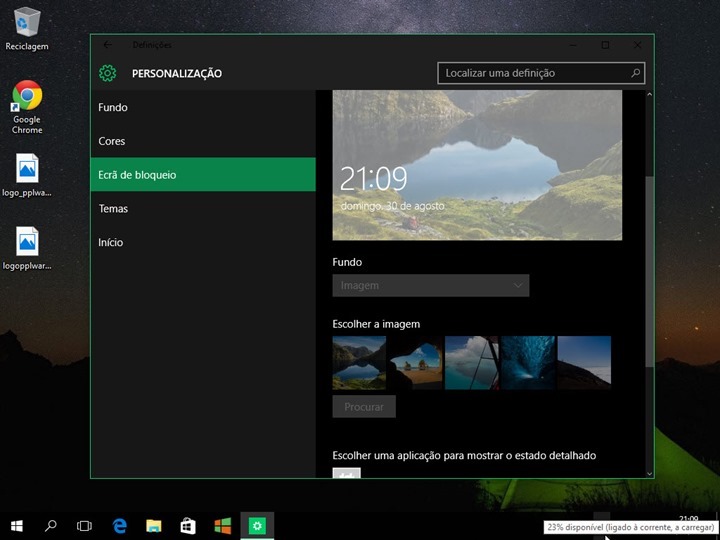Image resolution: width=720 pixels, height=540 pixels.
Task: Launch Microsoft Edge from the taskbar
Action: tap(119, 526)
